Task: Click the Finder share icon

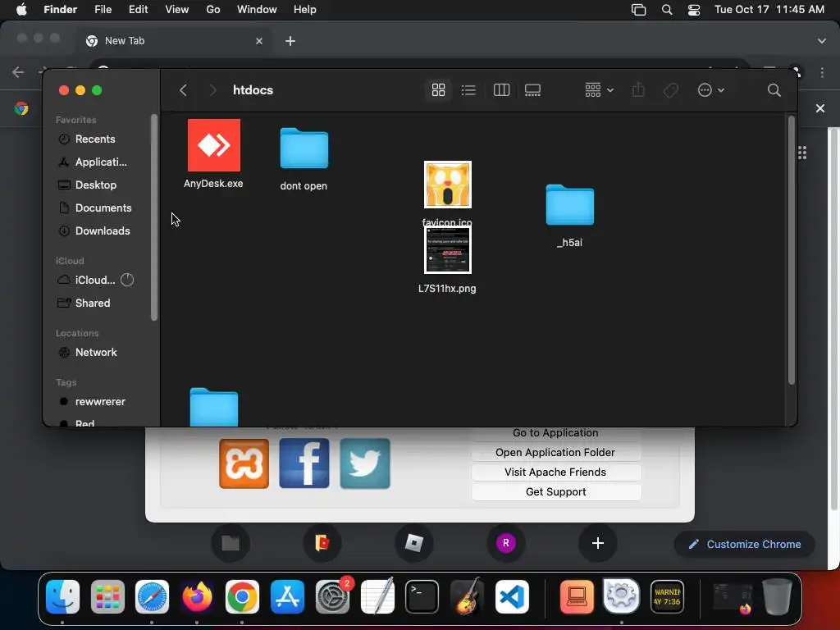Action: 638,90
